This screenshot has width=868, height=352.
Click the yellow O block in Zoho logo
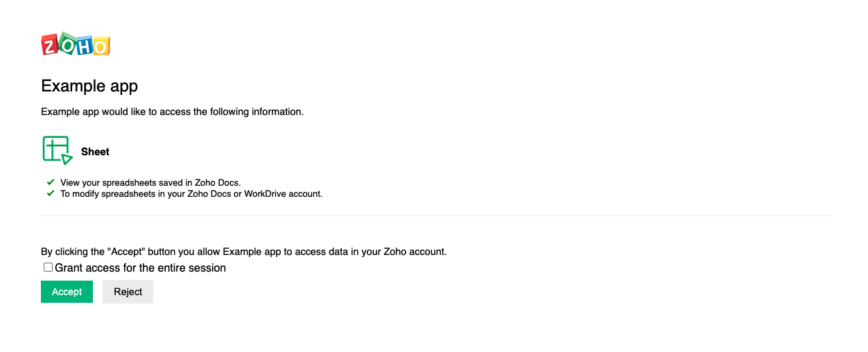pyautogui.click(x=101, y=46)
